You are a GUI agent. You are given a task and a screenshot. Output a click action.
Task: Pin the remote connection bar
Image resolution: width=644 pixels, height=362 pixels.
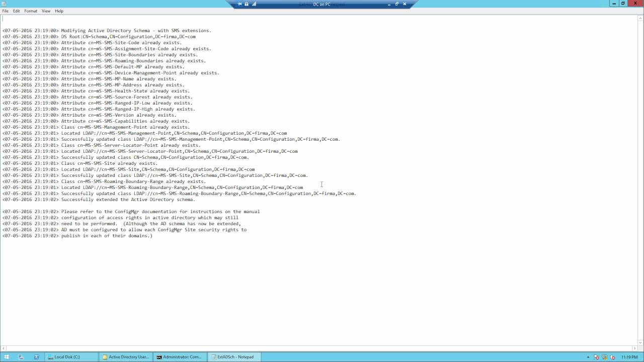pos(239,4)
